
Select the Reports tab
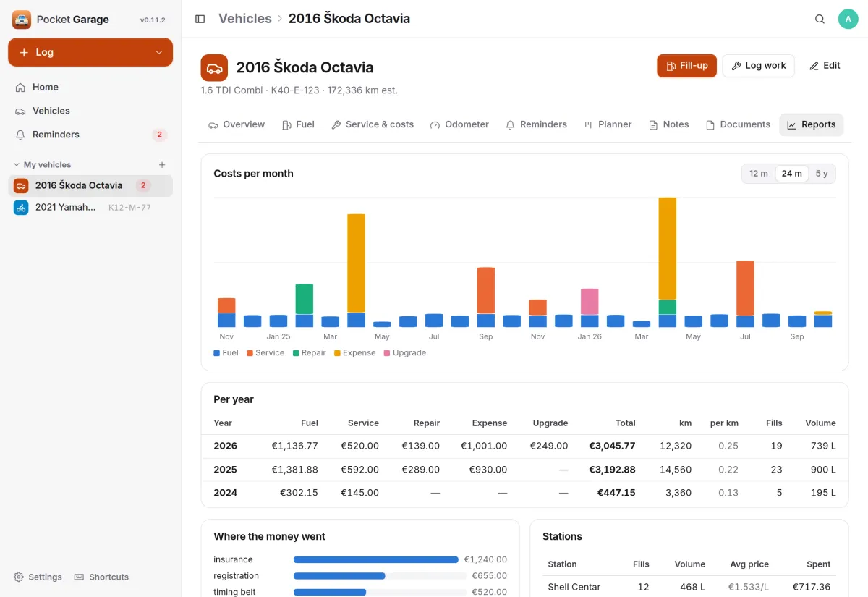click(x=811, y=124)
